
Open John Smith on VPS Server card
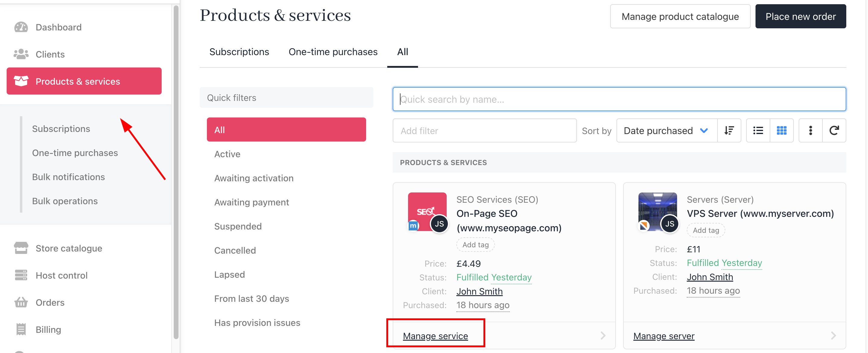pyautogui.click(x=710, y=277)
